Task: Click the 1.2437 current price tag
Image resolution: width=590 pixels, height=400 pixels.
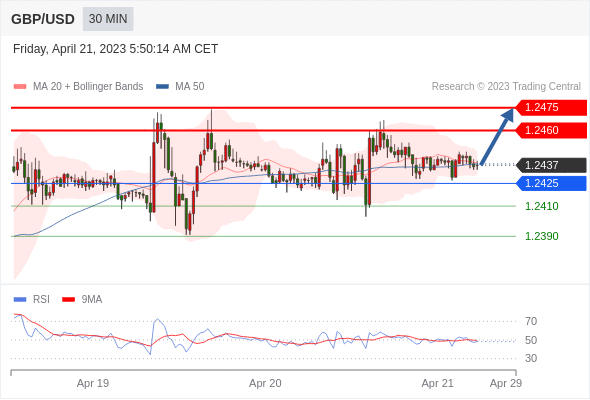Action: coord(551,165)
